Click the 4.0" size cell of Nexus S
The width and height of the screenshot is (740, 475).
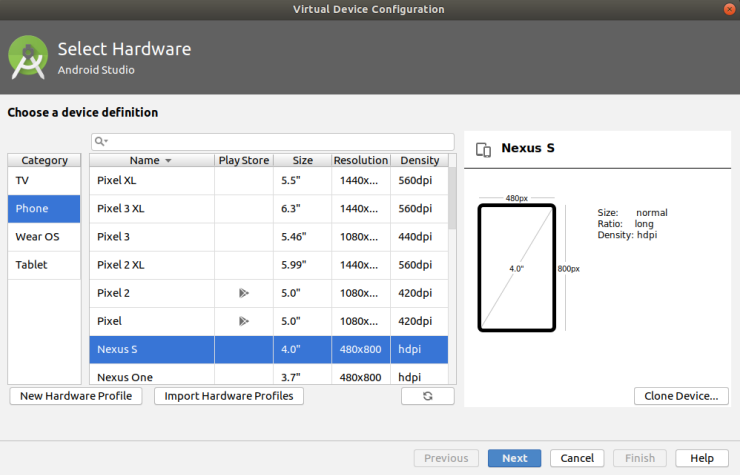click(303, 349)
